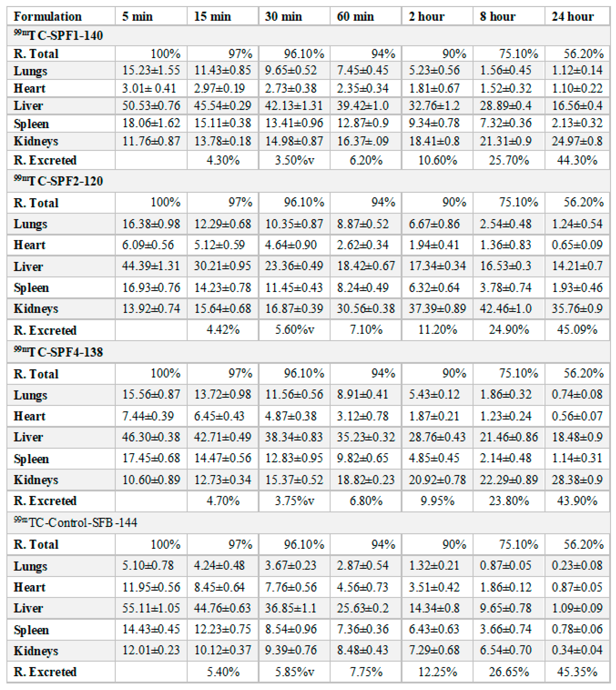Click the 99mTC-Control-SFB-144 section heading
The height and width of the screenshot is (690, 616).
pos(75,523)
